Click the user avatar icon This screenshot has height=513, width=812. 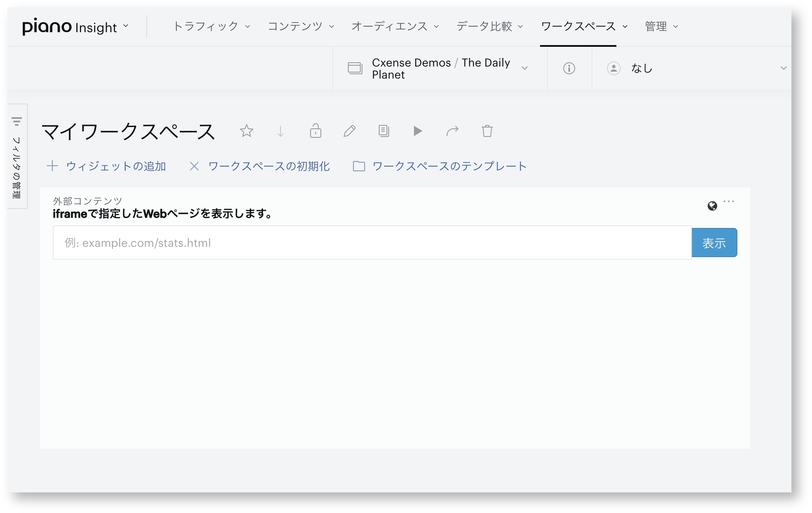(x=614, y=68)
